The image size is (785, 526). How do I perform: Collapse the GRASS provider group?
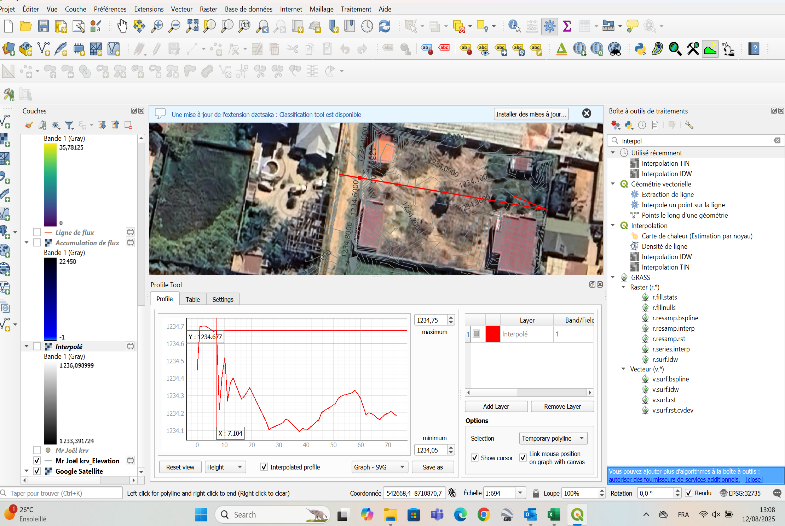pyautogui.click(x=613, y=277)
